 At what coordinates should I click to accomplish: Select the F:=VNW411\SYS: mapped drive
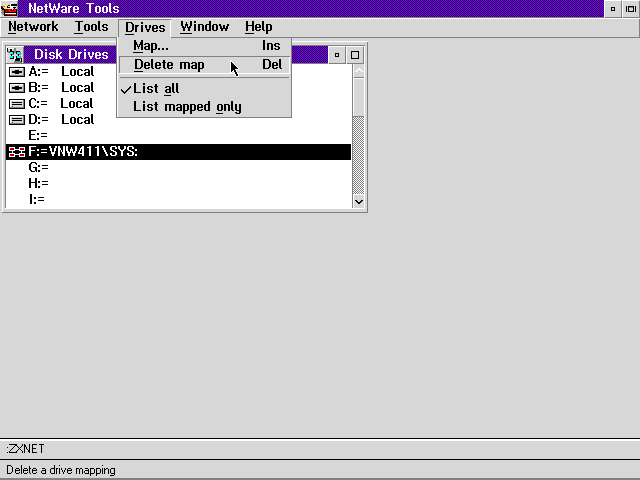click(178, 152)
